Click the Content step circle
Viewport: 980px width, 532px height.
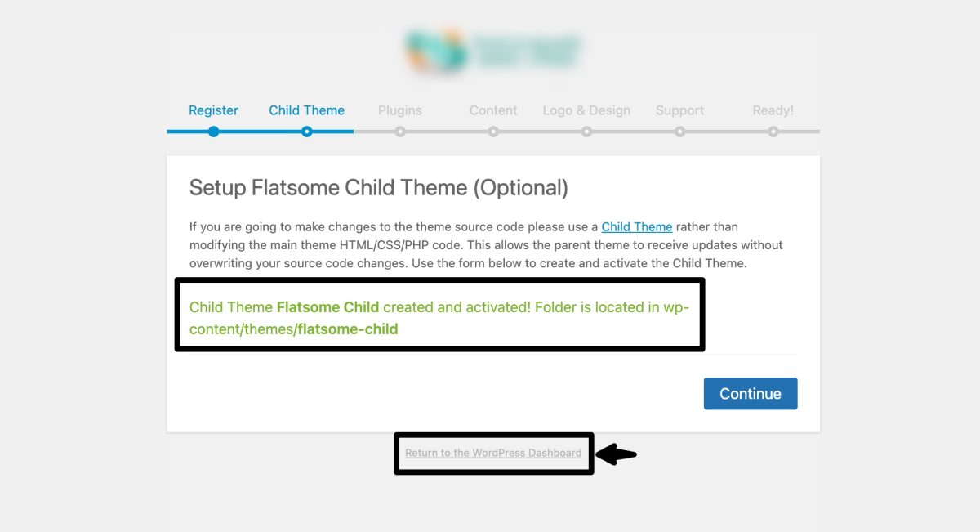click(x=493, y=131)
